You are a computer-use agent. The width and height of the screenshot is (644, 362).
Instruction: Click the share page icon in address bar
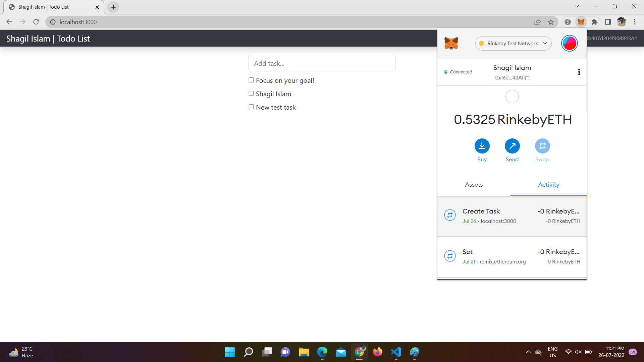point(537,22)
